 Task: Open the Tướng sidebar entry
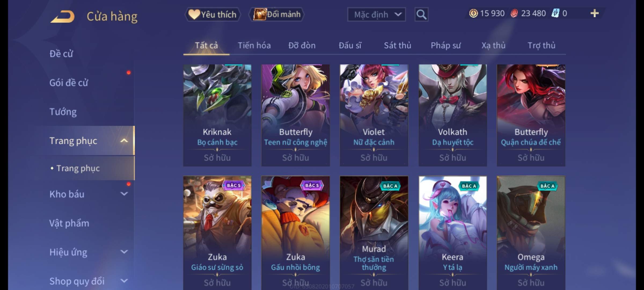point(63,112)
